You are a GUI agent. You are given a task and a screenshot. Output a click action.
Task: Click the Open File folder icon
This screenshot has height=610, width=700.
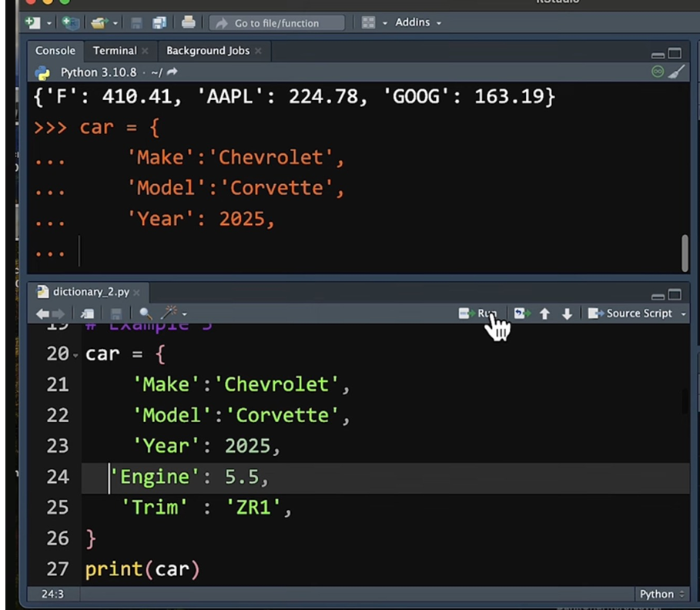coord(99,23)
